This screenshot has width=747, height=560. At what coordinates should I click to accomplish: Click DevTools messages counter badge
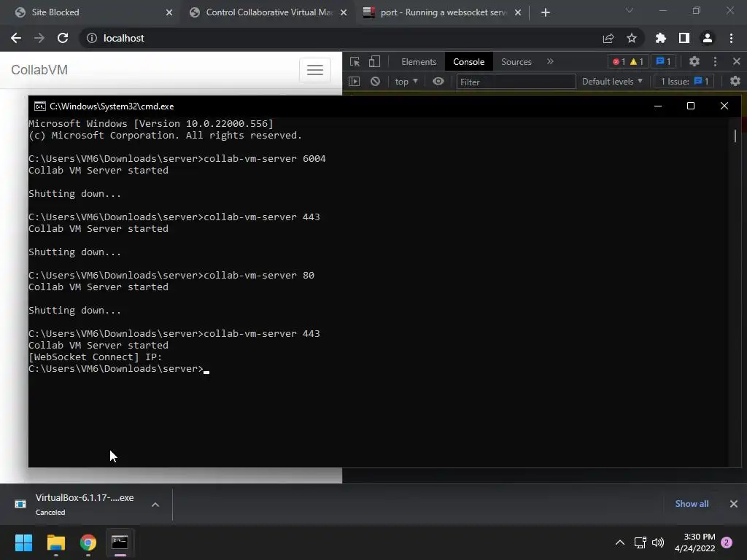pos(664,62)
